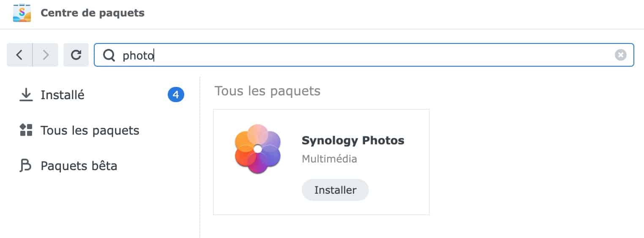
Task: Click the Tous les paquets grid icon
Action: (x=26, y=130)
